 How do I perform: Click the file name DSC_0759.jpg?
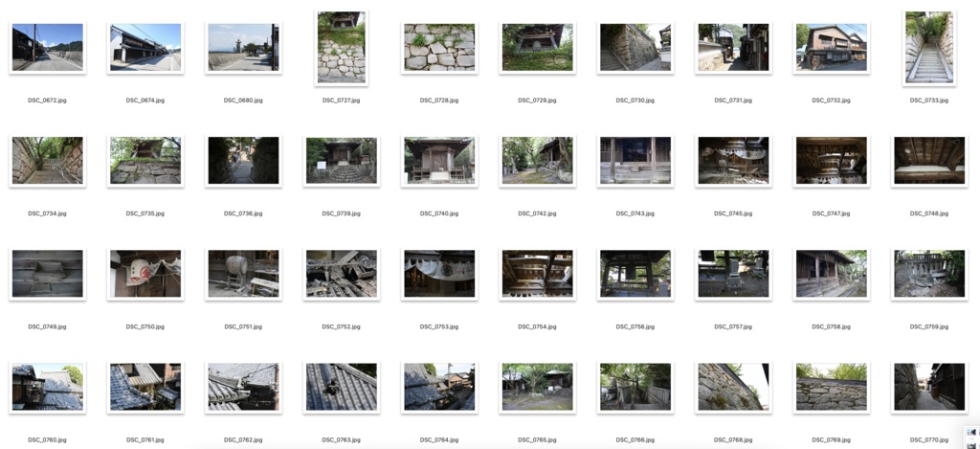[929, 326]
